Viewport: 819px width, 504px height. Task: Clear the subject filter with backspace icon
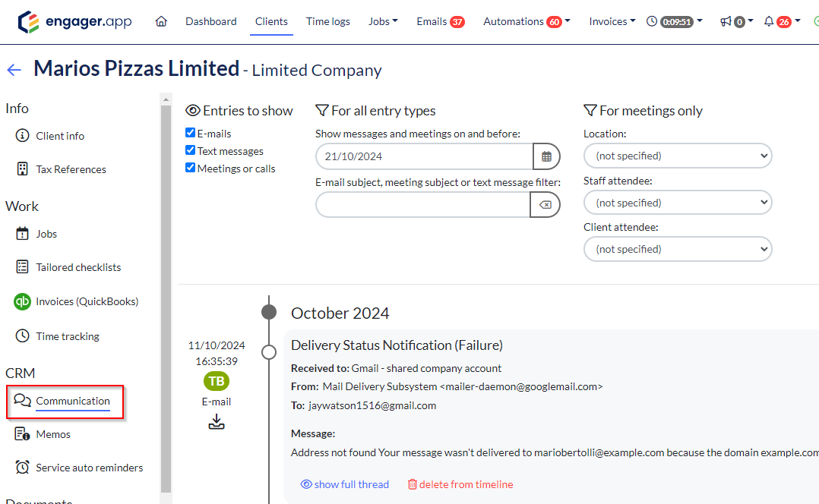pos(545,204)
